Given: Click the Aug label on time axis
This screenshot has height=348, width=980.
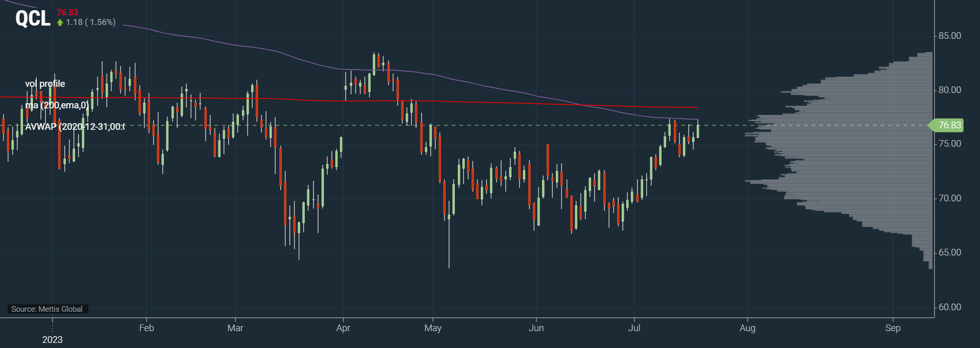Looking at the screenshot, I should (748, 328).
